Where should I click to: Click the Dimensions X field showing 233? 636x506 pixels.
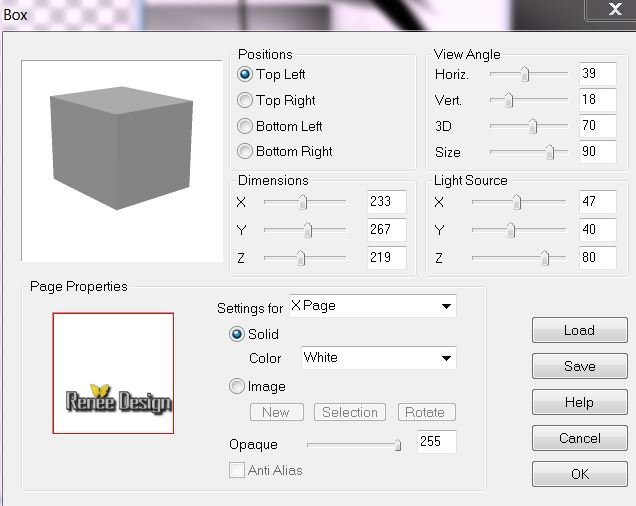click(387, 202)
